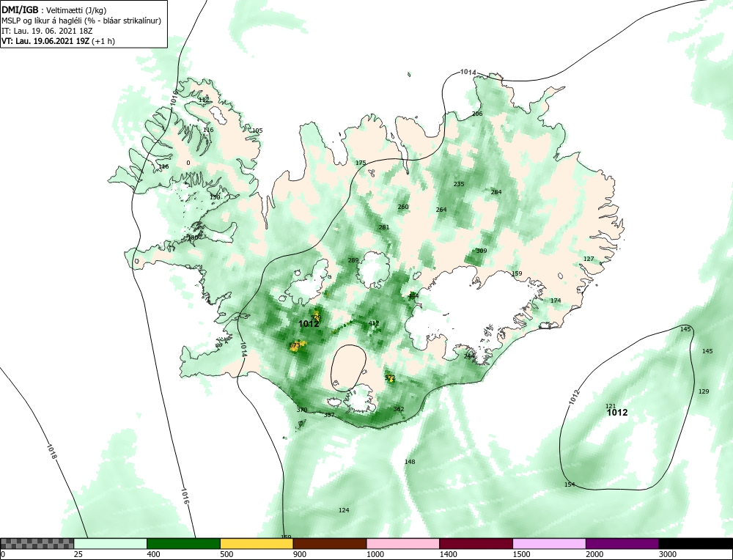Click the map value '284' in the northeast
This screenshot has width=733, height=560.
coord(496,192)
